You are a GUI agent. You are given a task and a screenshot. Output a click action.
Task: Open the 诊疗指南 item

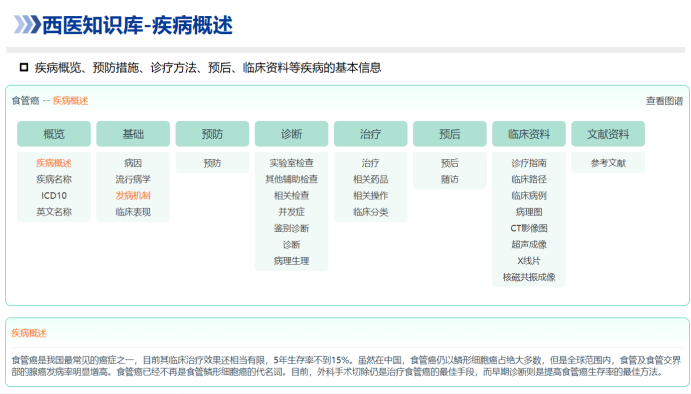coord(529,163)
